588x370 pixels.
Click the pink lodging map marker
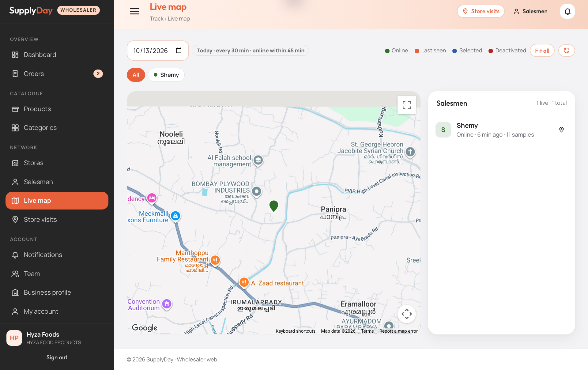152,198
